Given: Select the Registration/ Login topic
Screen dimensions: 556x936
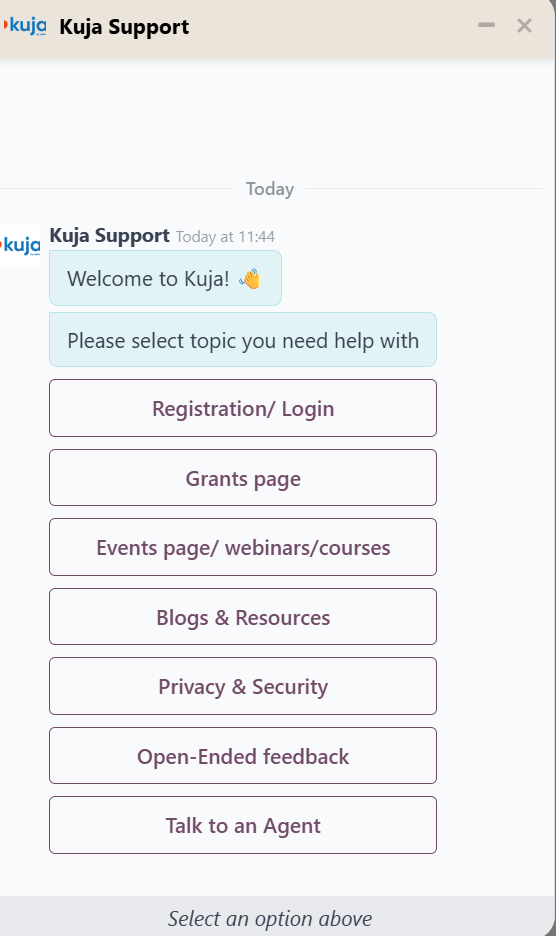Looking at the screenshot, I should [x=243, y=408].
